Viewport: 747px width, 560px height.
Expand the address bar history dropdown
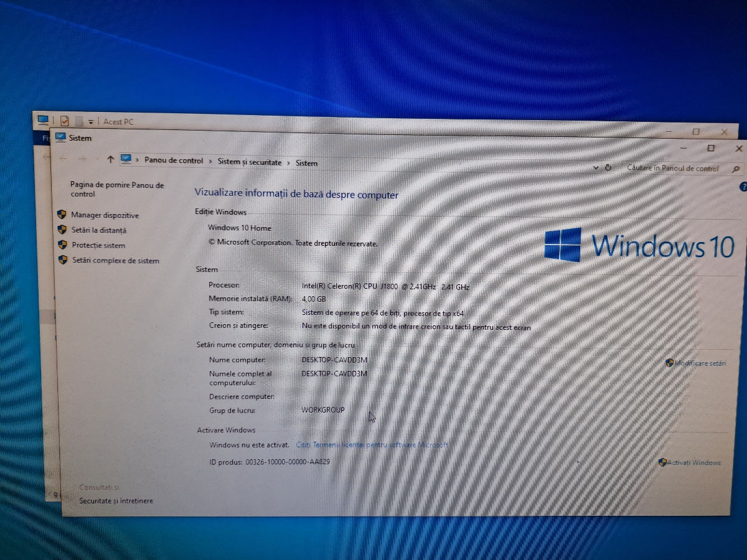point(596,168)
